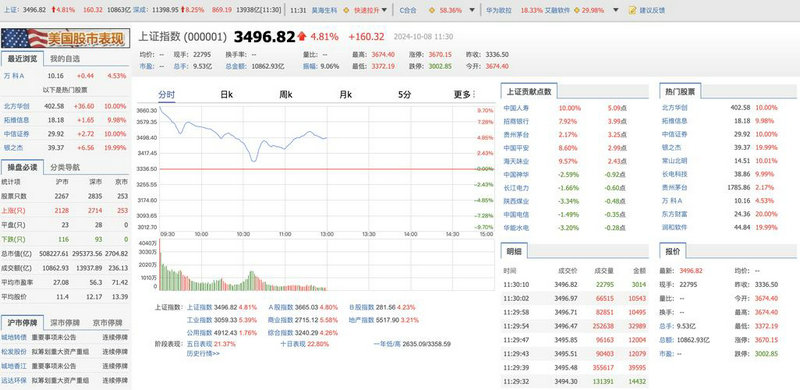Open C合合 in the top ticker
Screen dimensions: 800x390
pyautogui.click(x=407, y=10)
